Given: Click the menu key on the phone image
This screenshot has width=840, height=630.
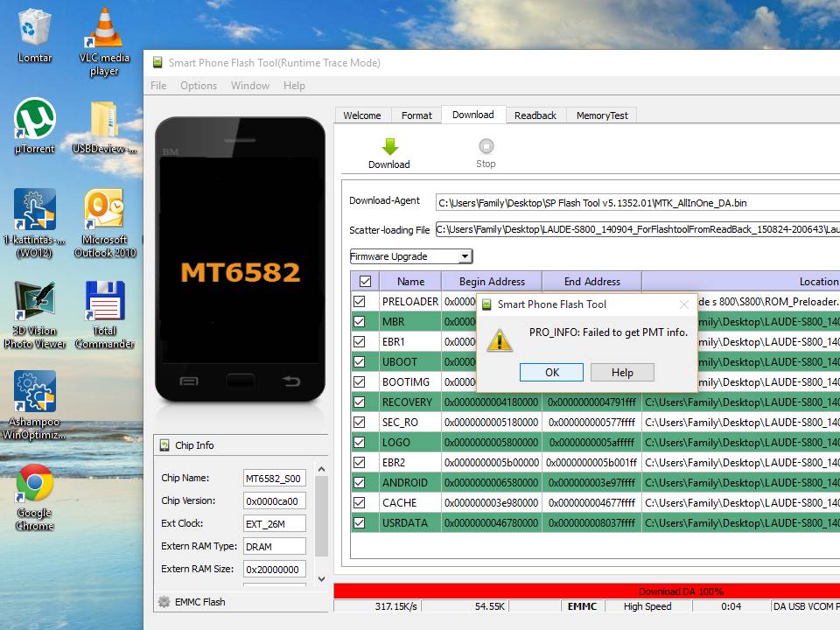Looking at the screenshot, I should [189, 381].
